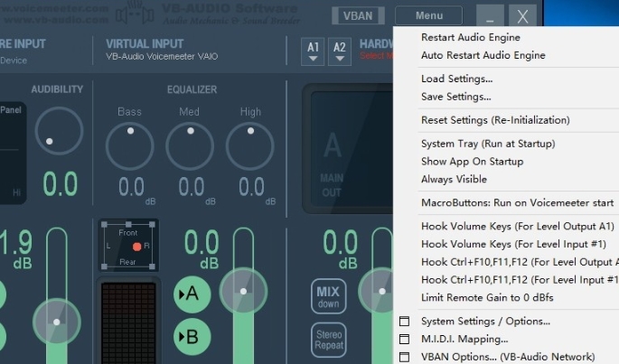Open System Settings / Options...
The width and height of the screenshot is (619, 364).
click(485, 321)
